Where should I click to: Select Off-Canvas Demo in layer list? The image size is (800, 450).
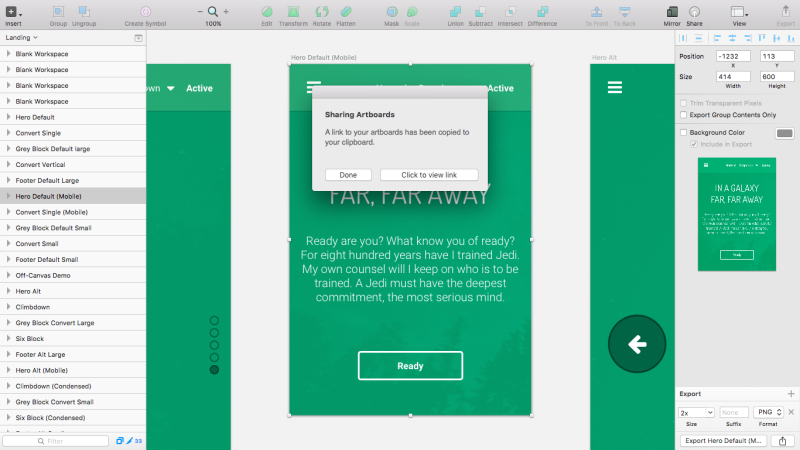(43, 275)
